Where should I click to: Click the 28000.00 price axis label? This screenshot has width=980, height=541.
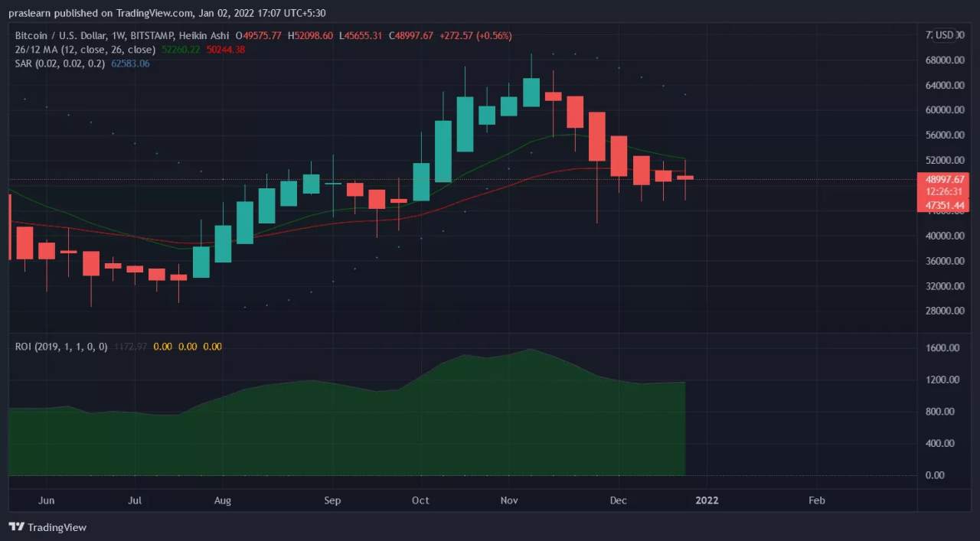tap(943, 311)
